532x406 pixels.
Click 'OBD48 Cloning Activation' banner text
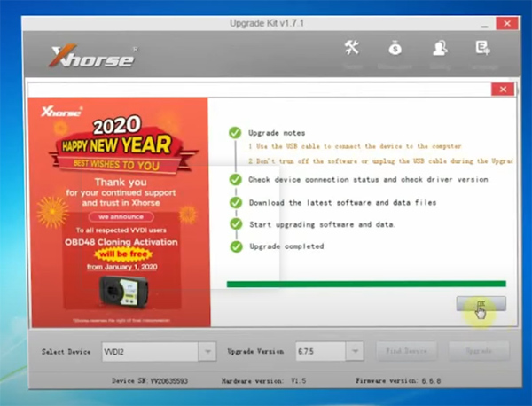pyautogui.click(x=121, y=242)
